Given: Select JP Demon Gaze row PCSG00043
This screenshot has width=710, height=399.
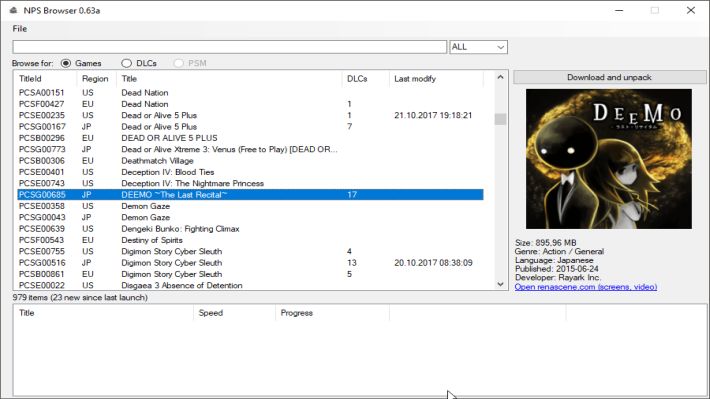Looking at the screenshot, I should click(250, 217).
